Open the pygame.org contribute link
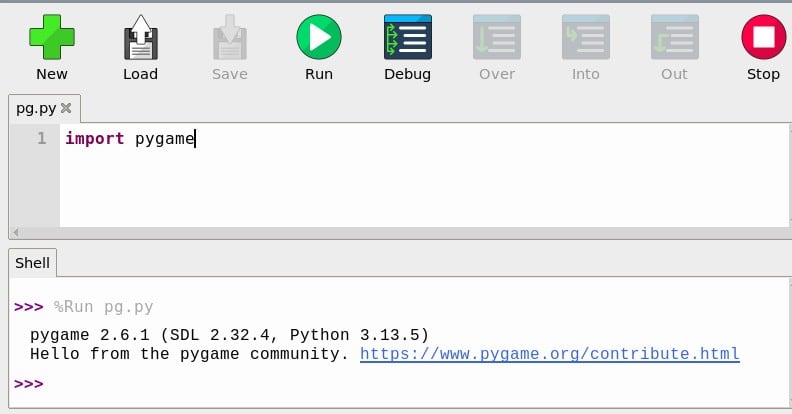 550,354
